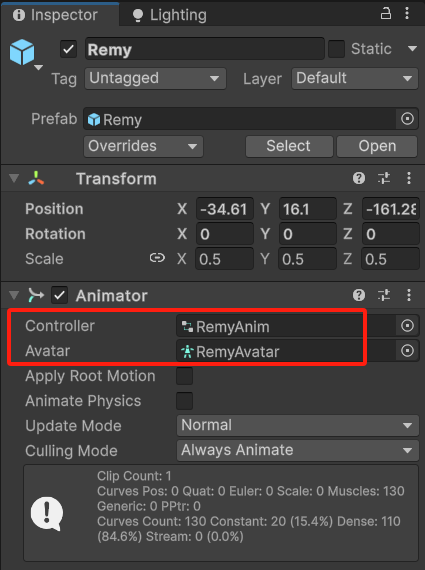Click the Update Mode label
This screenshot has width=425, height=570.
(x=73, y=426)
